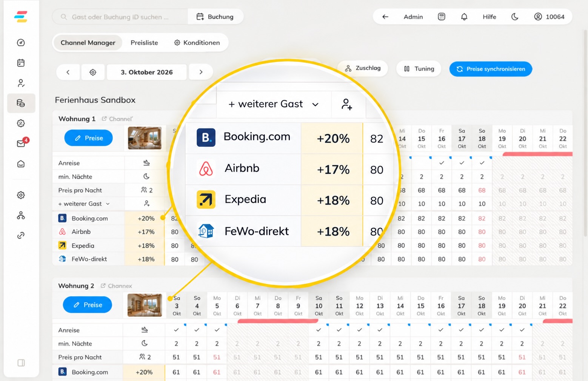Open the home inbox icon in sidebar

pyautogui.click(x=21, y=164)
